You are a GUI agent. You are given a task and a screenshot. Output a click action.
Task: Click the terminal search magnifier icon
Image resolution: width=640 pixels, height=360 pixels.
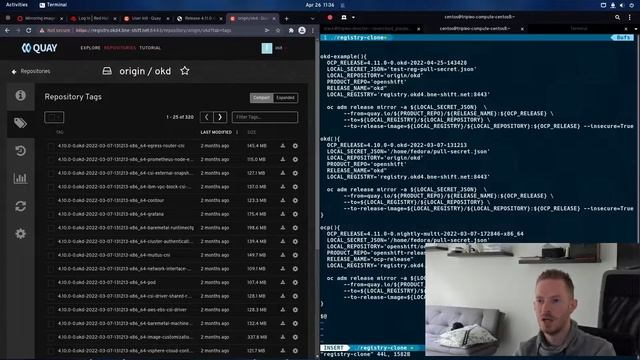(618, 17)
